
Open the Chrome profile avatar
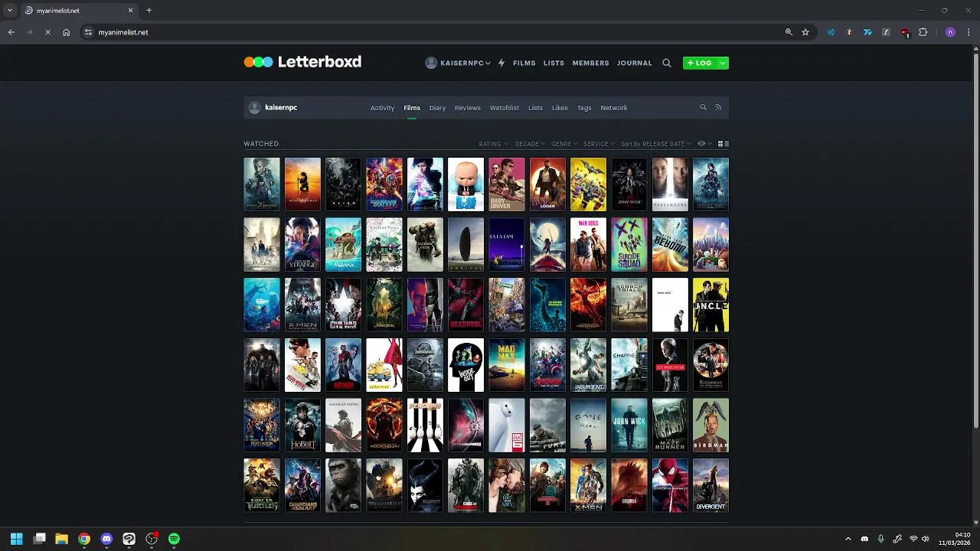(x=950, y=32)
